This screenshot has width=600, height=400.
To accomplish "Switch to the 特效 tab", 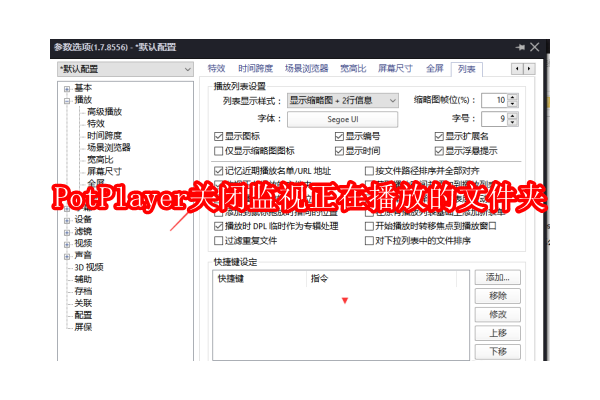I will pos(216,69).
